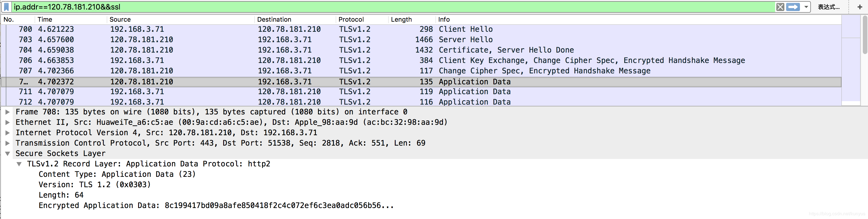Expand the Ethernet II section
The image size is (868, 219).
tap(7, 123)
